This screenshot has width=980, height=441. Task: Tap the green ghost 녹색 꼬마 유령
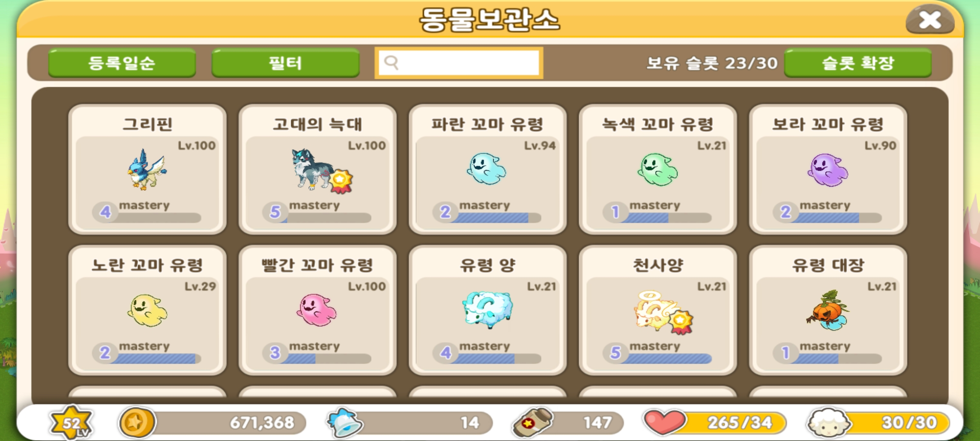pyautogui.click(x=657, y=169)
